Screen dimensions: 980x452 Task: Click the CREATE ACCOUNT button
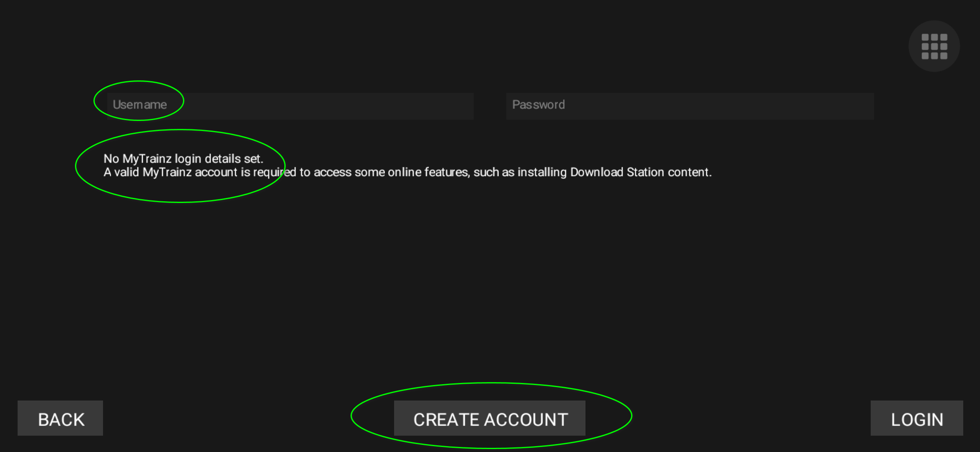[490, 418]
